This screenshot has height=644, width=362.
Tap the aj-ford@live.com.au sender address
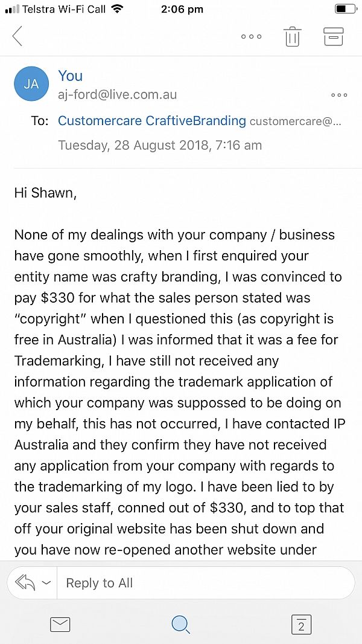click(117, 95)
